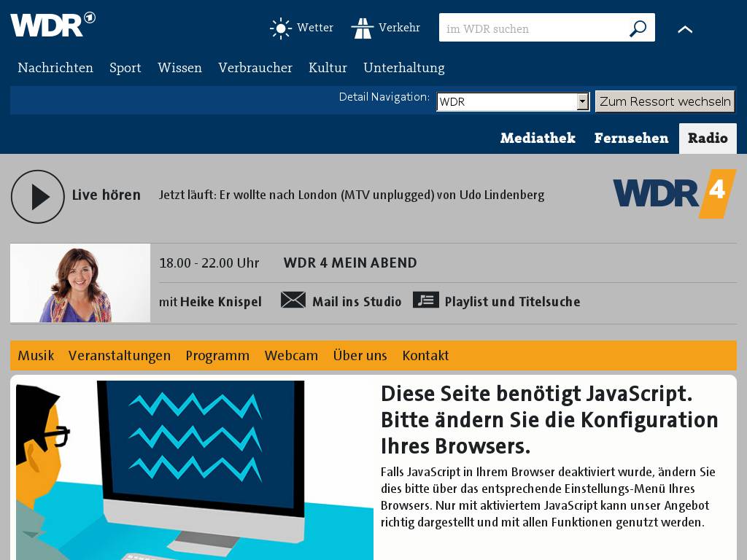Collapse header with the up chevron
Viewport: 747px width, 560px height.
(x=685, y=29)
